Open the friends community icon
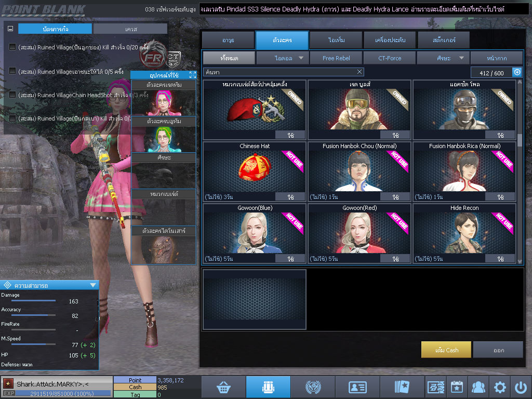 tap(478, 387)
